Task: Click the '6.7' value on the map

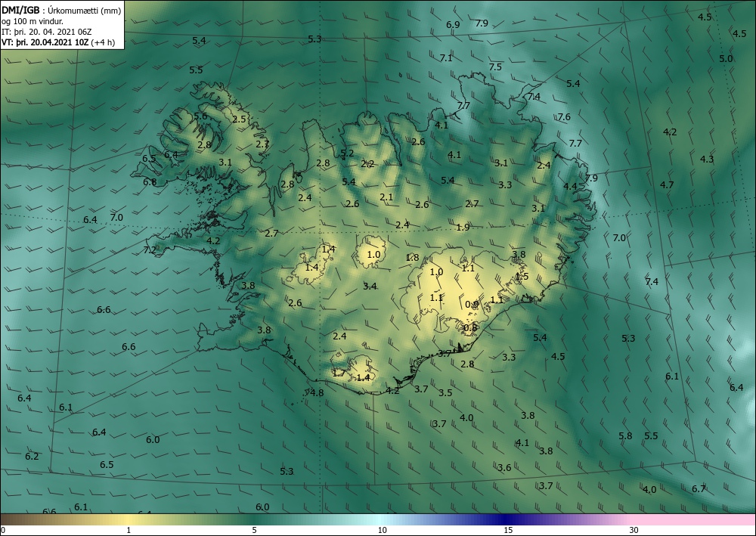Action: 699,489
